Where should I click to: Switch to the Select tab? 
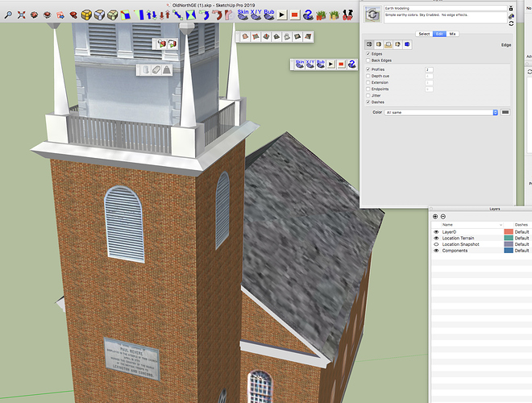(424, 34)
